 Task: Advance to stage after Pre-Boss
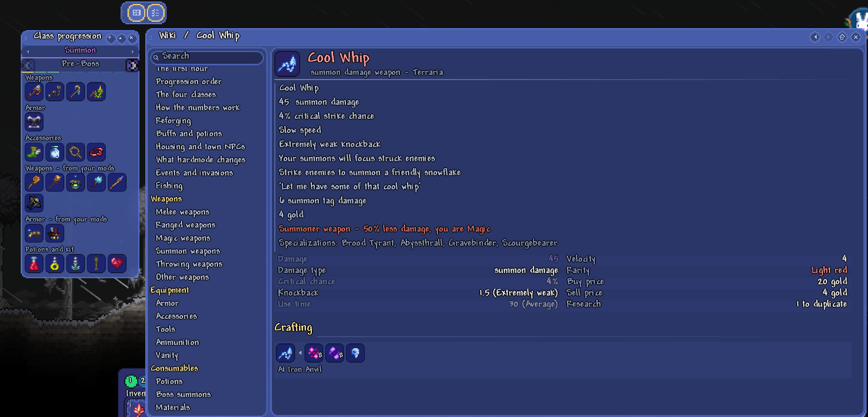click(x=132, y=65)
